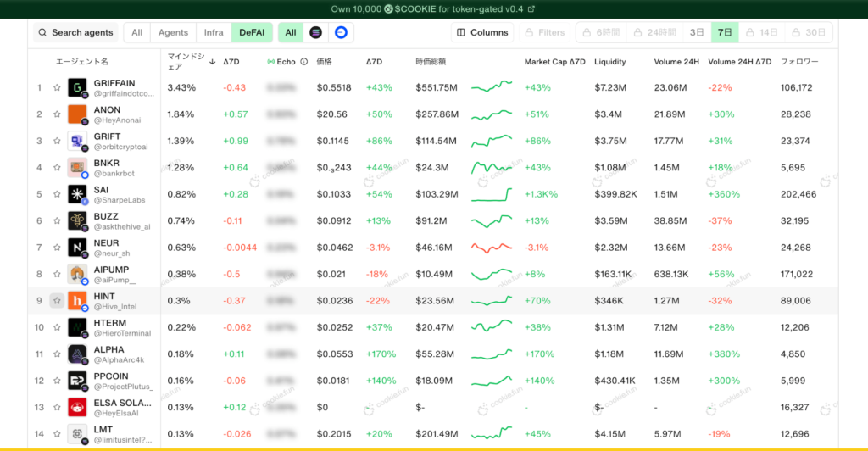The width and height of the screenshot is (868, 451).
Task: Open NEUR agent avatar icon
Action: coord(77,248)
